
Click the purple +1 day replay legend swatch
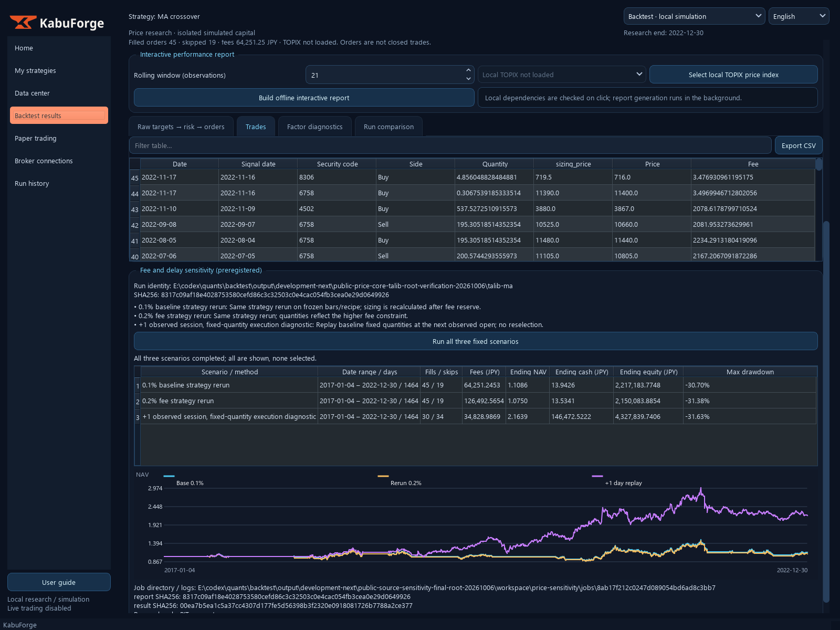[x=597, y=476]
